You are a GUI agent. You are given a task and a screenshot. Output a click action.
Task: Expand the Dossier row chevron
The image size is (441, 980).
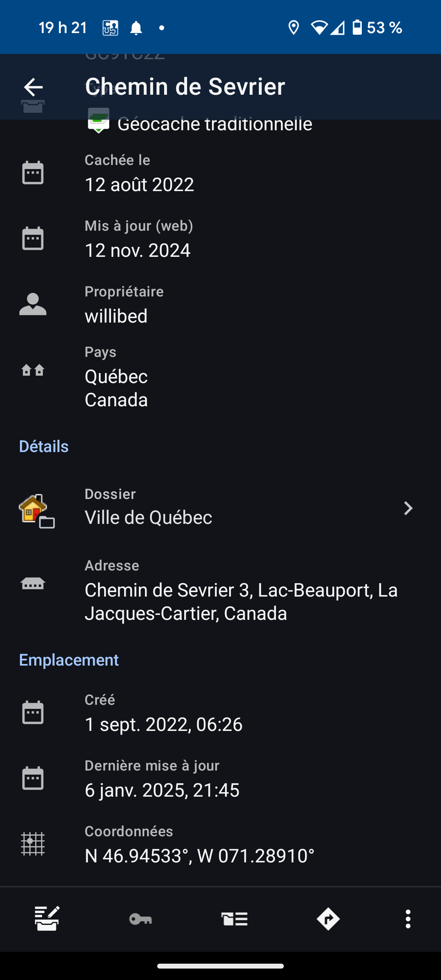(x=408, y=508)
